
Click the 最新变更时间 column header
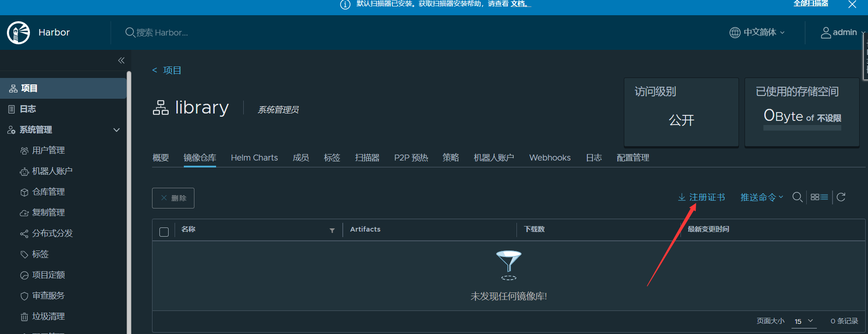coord(708,229)
